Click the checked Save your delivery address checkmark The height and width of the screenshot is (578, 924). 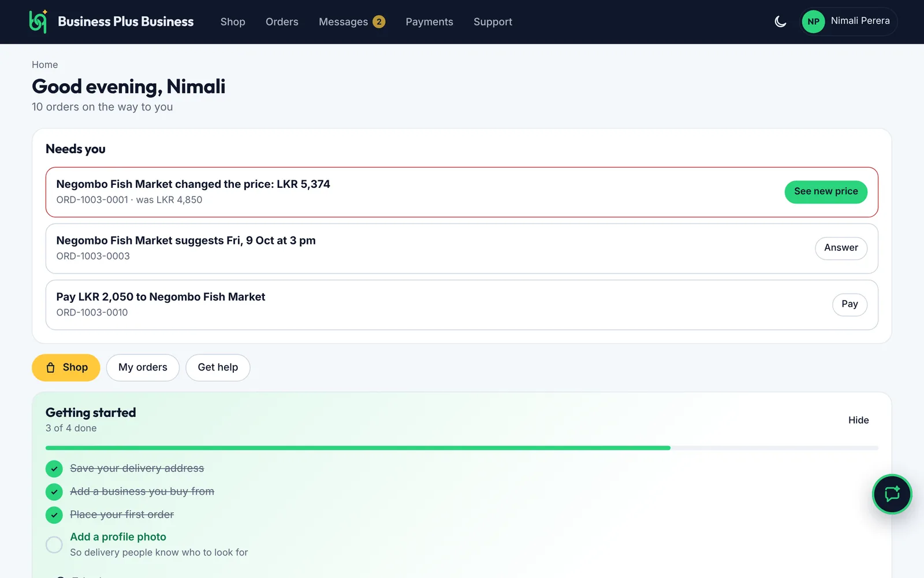click(54, 468)
